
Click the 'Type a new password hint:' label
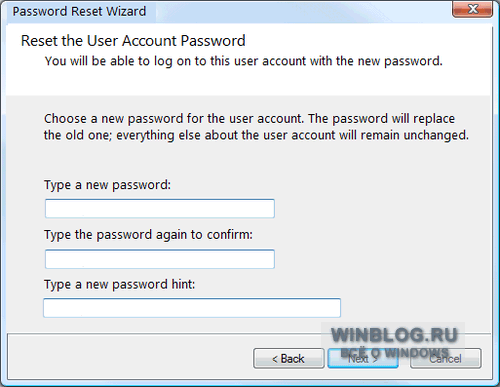point(119,285)
